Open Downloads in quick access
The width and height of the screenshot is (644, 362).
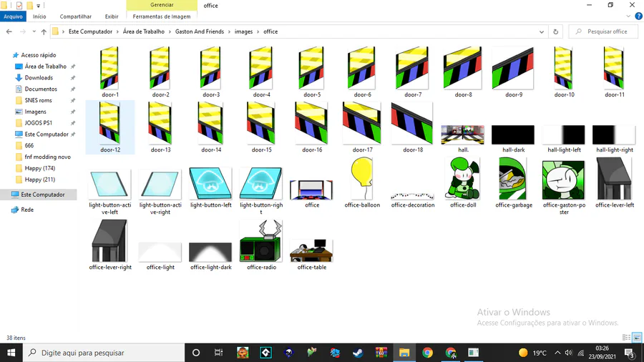39,77
